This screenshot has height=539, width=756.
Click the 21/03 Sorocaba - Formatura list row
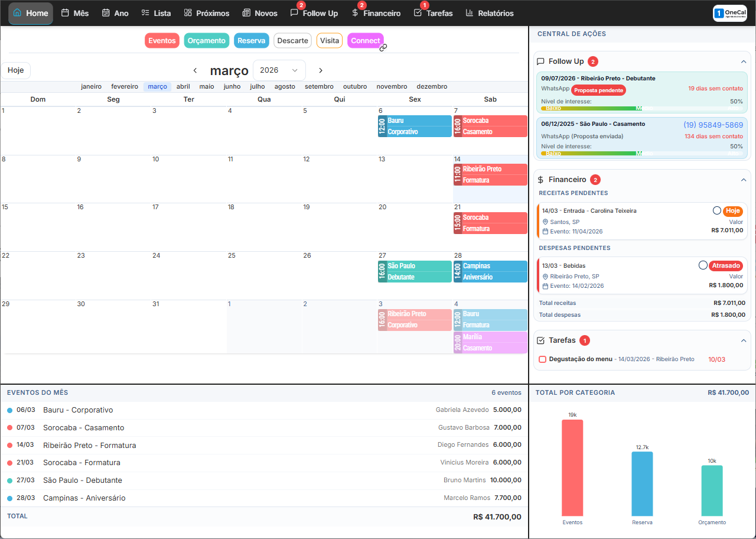click(264, 463)
